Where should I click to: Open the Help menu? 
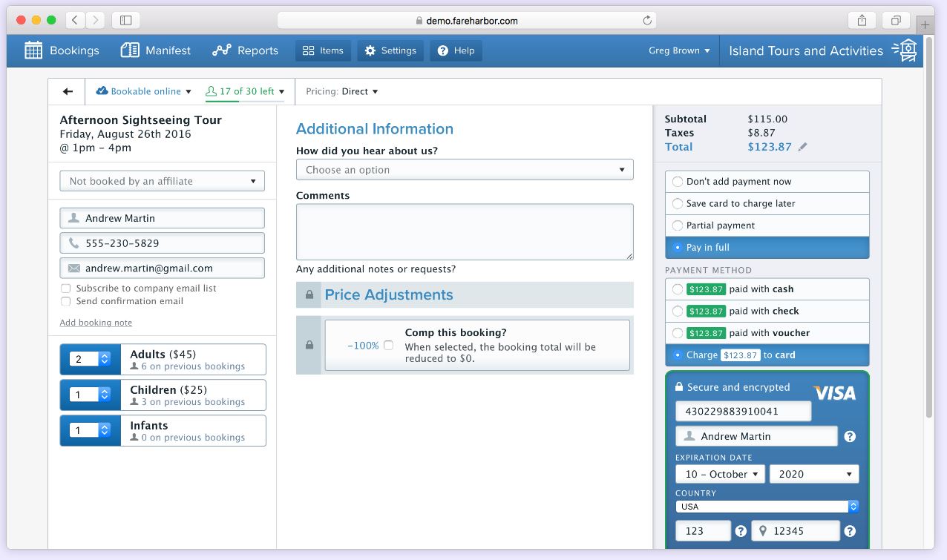coord(456,50)
